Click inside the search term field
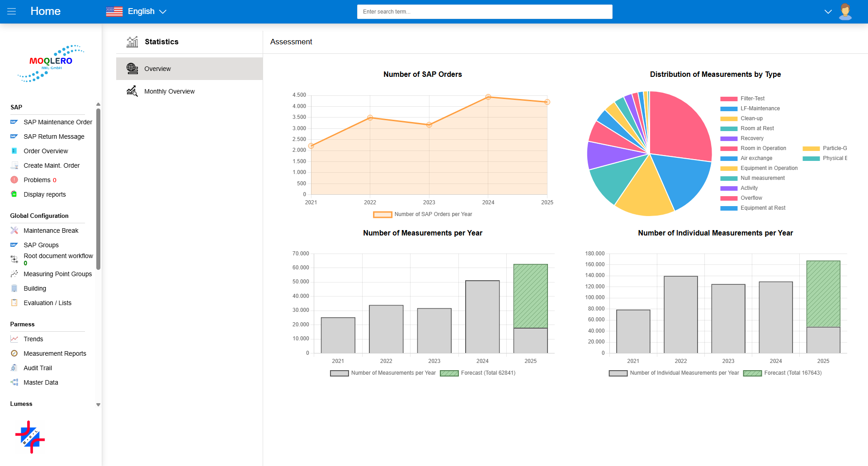The width and height of the screenshot is (868, 466). (x=485, y=11)
